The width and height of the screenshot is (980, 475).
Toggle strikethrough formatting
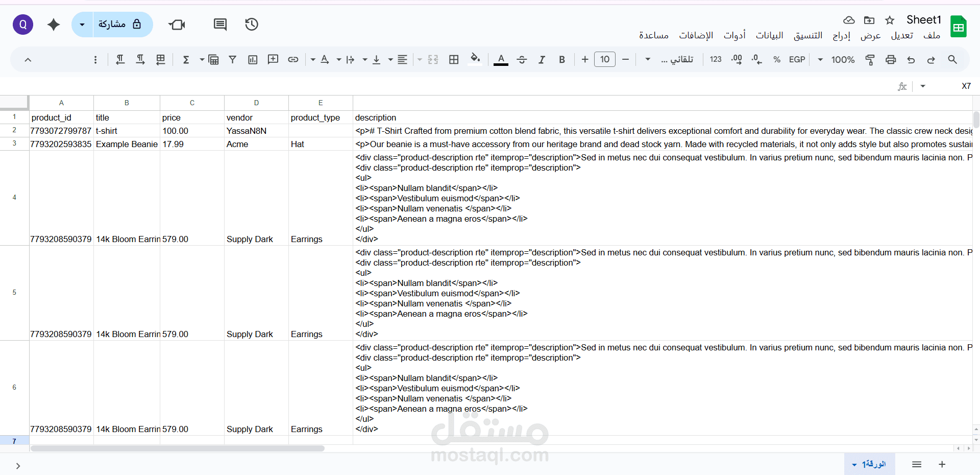coord(522,60)
